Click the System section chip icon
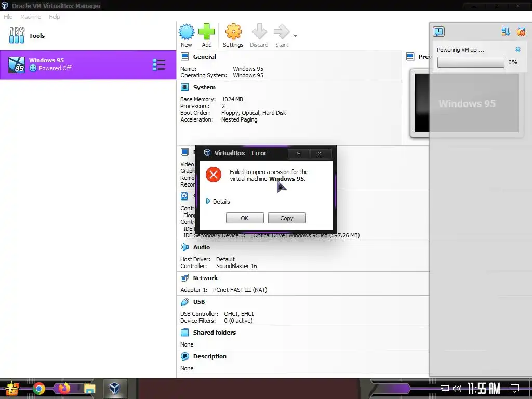The height and width of the screenshot is (399, 532). (184, 87)
